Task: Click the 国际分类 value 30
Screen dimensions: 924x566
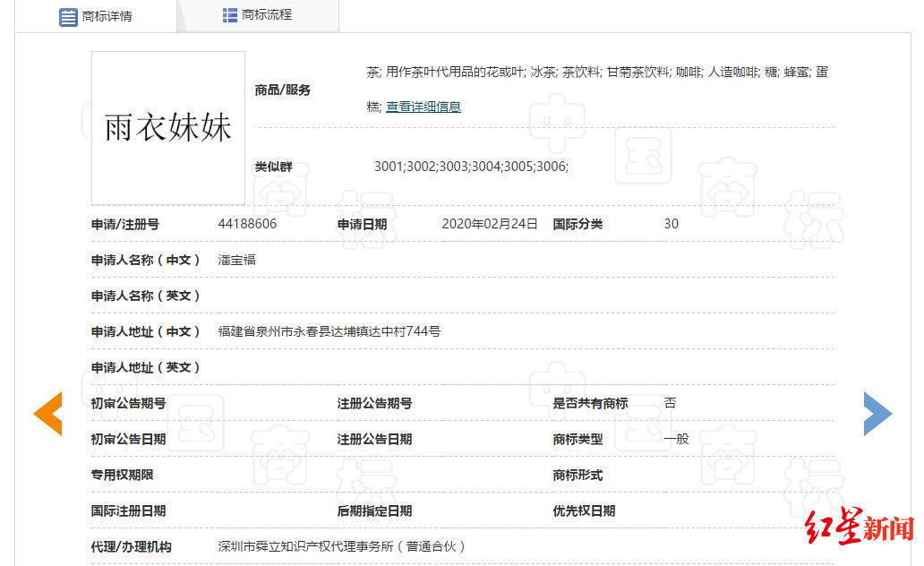Action: point(671,225)
